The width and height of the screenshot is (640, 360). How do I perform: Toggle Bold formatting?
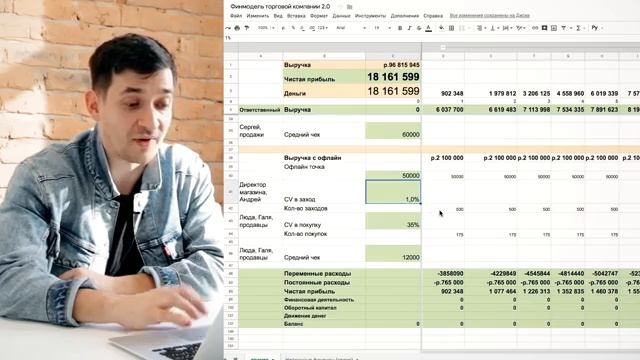[400, 28]
